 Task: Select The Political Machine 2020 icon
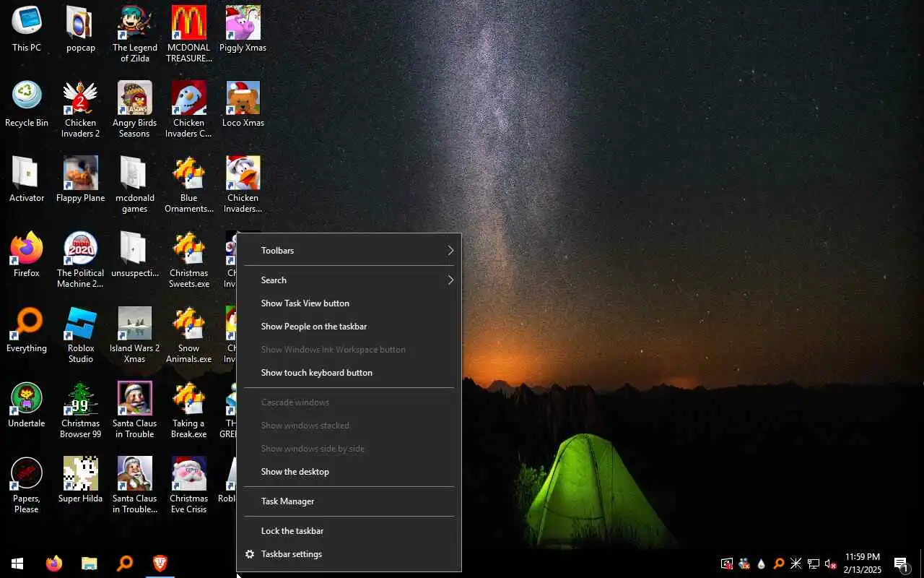(x=81, y=260)
